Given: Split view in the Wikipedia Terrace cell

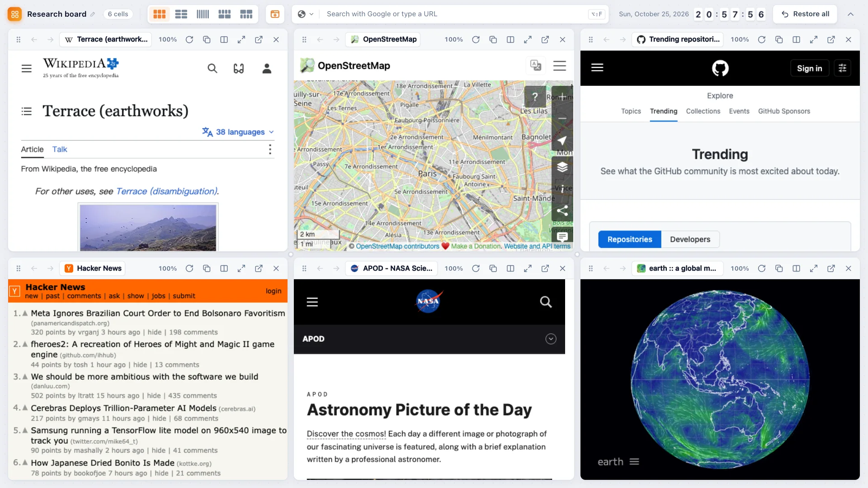Looking at the screenshot, I should tap(224, 40).
